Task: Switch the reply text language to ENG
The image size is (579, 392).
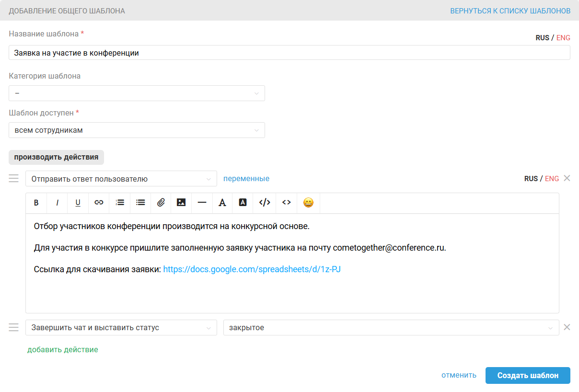Action: tap(552, 179)
